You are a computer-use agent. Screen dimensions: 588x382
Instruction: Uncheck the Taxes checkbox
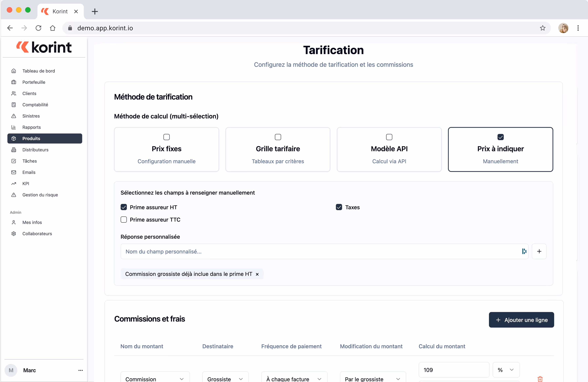(339, 207)
